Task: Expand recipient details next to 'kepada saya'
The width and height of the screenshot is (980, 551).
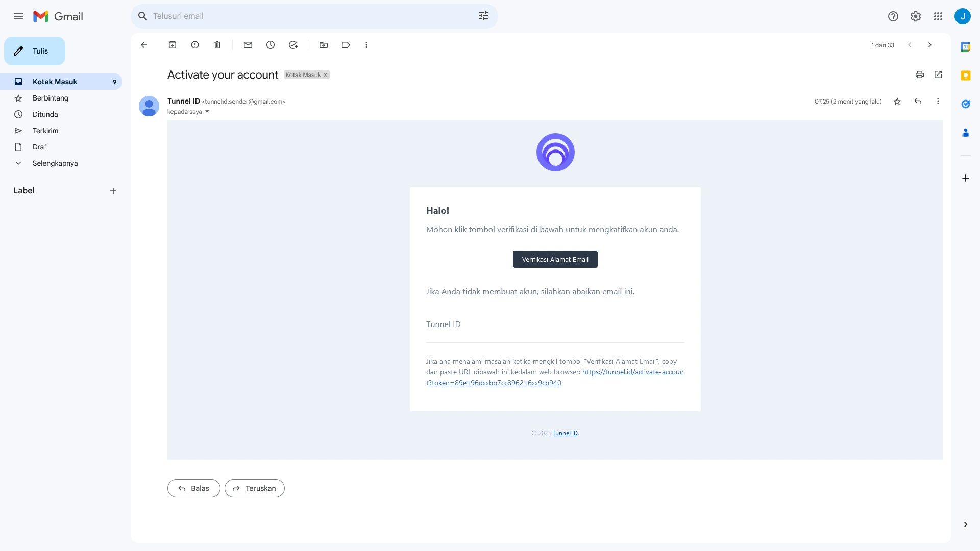Action: (x=207, y=112)
